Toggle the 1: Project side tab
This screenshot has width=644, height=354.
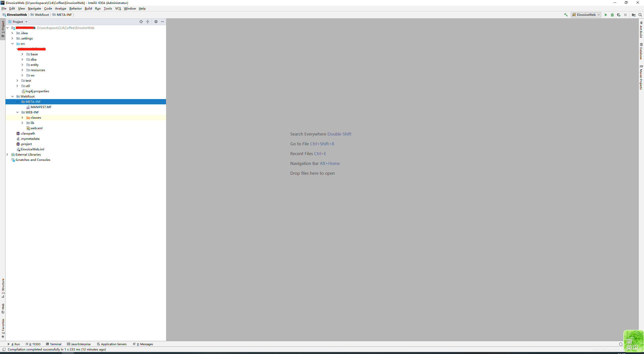(3, 29)
